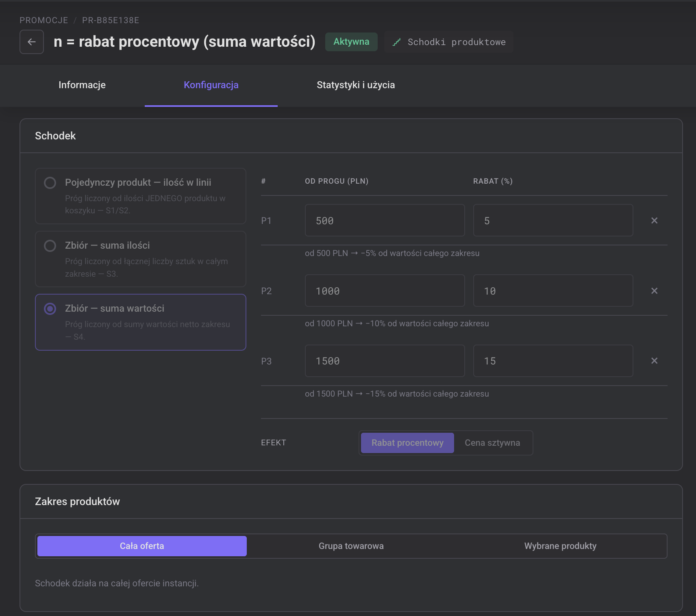Screen dimensions: 696x616
Task: Click the back arrow button
Action: (32, 42)
